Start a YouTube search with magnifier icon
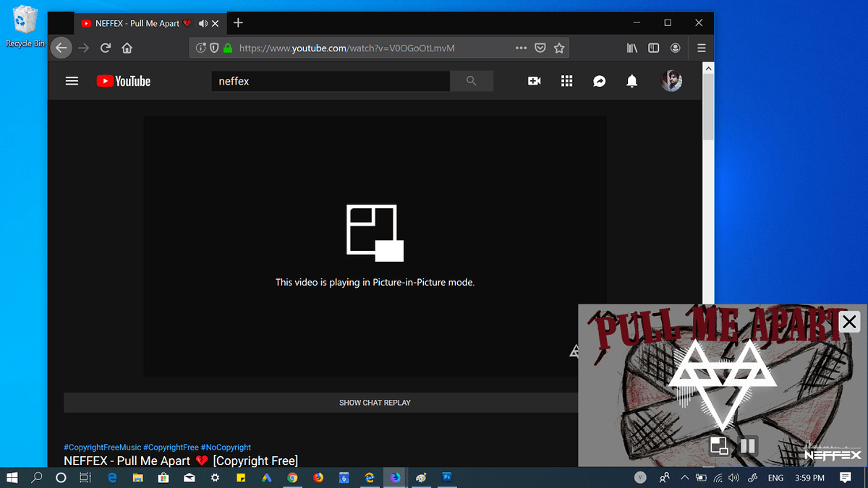Image resolution: width=868 pixels, height=488 pixels. tap(472, 81)
